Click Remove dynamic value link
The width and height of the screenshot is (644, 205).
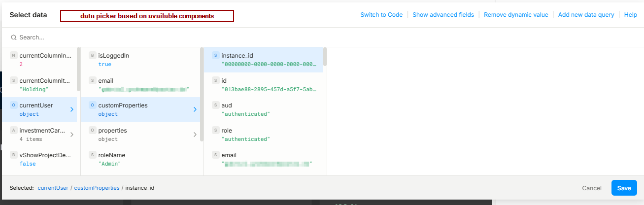pyautogui.click(x=516, y=15)
